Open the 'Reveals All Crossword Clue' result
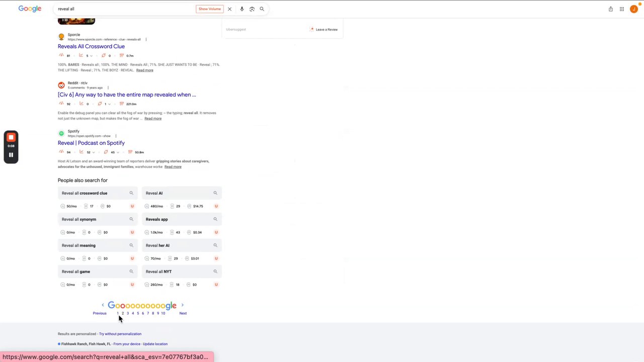This screenshot has width=644, height=362. [91, 46]
